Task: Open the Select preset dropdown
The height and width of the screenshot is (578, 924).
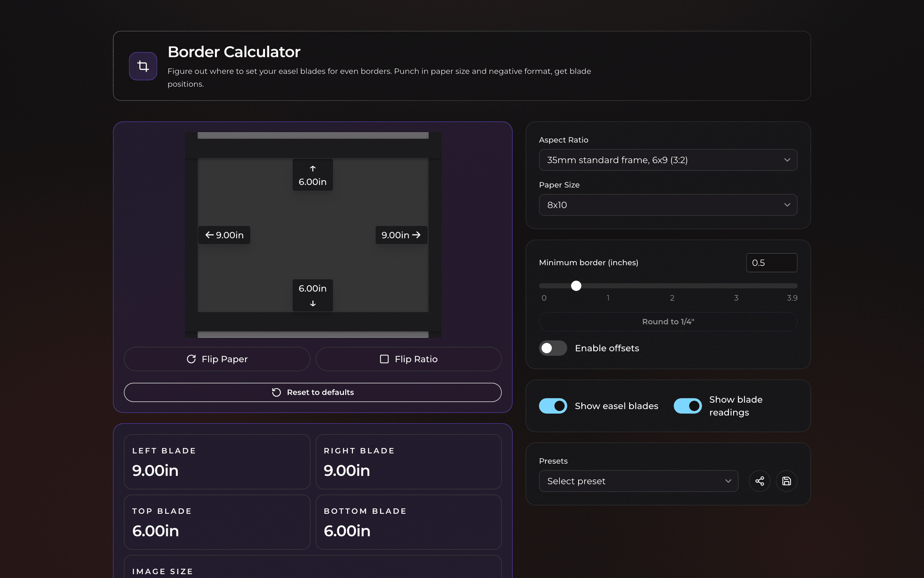Action: 638,481
